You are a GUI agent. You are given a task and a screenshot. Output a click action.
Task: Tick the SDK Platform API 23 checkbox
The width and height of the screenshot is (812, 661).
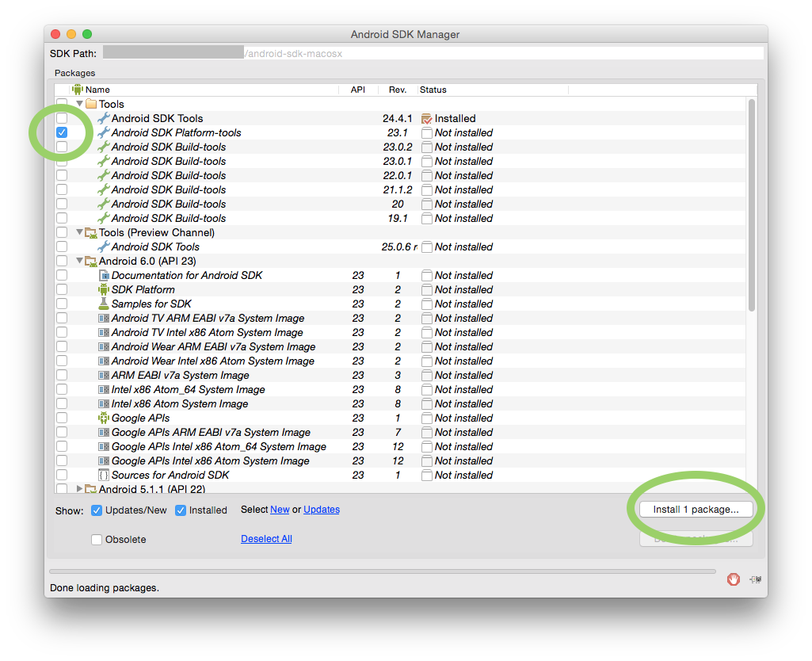point(62,289)
